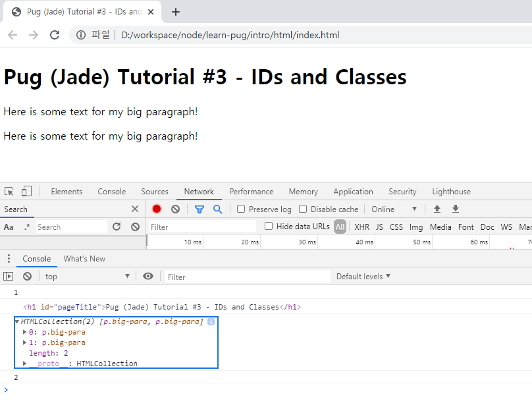The width and height of the screenshot is (532, 409).
Task: View site information icon in address bar
Action: tap(81, 35)
